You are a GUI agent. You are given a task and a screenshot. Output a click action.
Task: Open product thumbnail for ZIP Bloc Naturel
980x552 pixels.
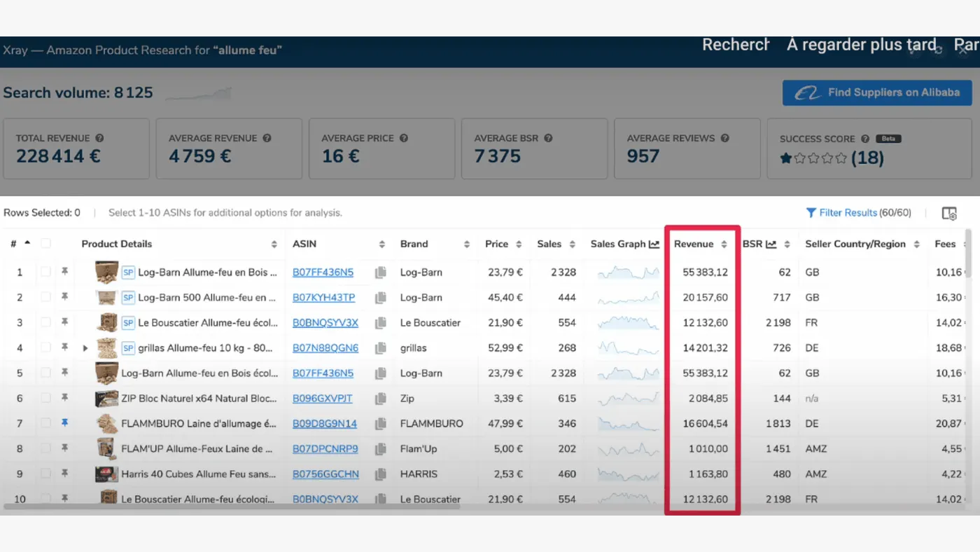click(x=106, y=399)
